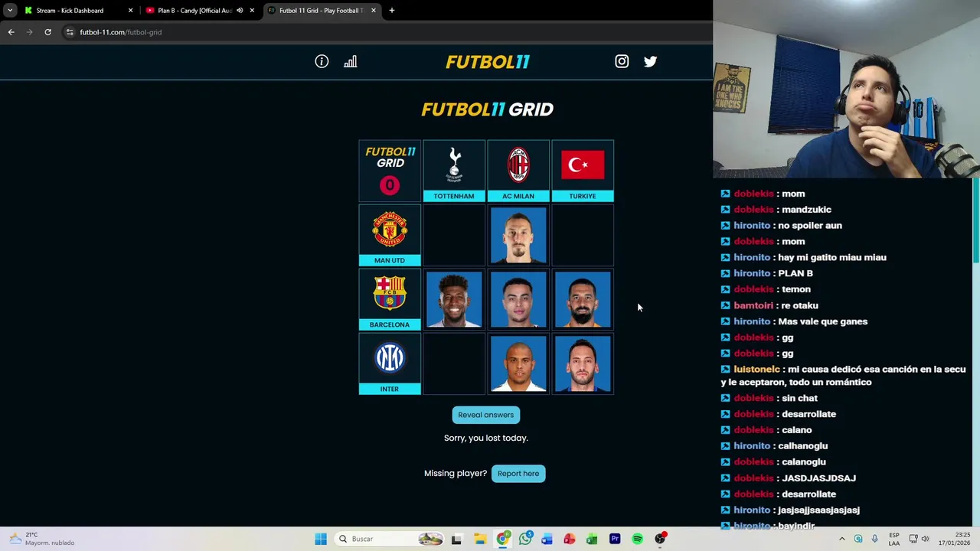
Task: Close the Stream - Kick Dashboard tab
Action: [x=130, y=11]
